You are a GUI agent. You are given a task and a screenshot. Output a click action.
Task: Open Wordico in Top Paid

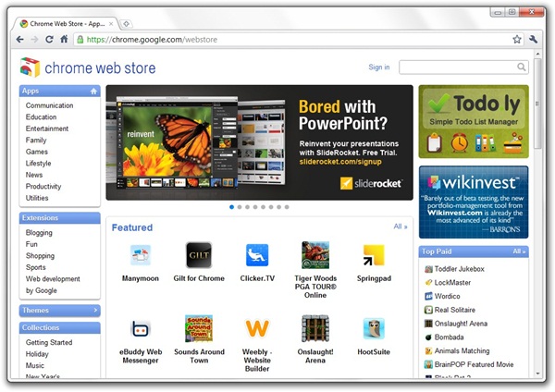(447, 296)
